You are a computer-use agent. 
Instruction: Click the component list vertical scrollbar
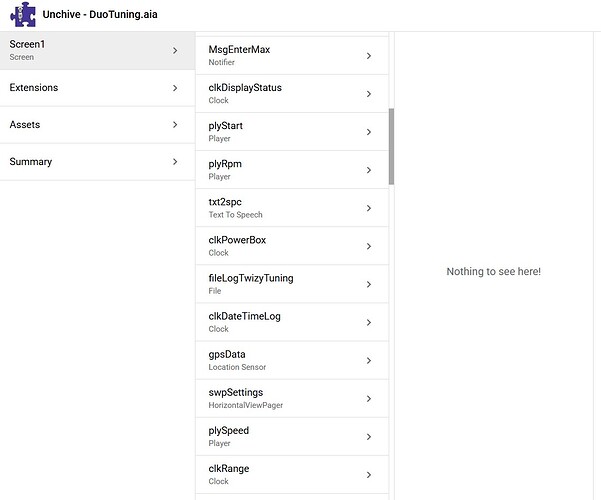pos(391,146)
